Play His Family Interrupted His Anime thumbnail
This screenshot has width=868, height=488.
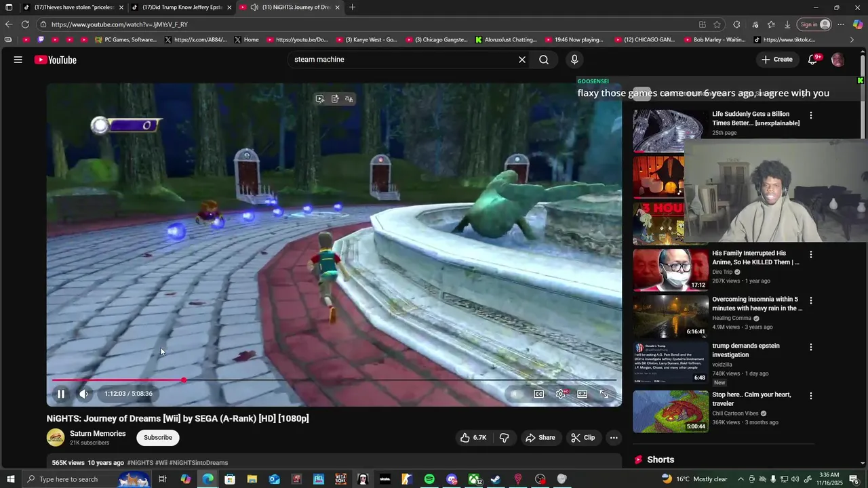coord(671,270)
